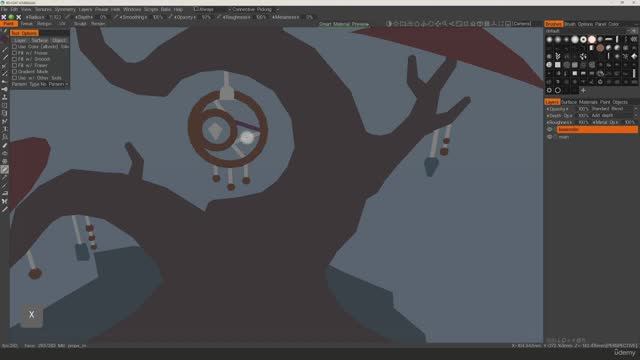The width and height of the screenshot is (640, 360).
Task: Select the highlighted Fill tool in left toolbar
Action: 4,169
